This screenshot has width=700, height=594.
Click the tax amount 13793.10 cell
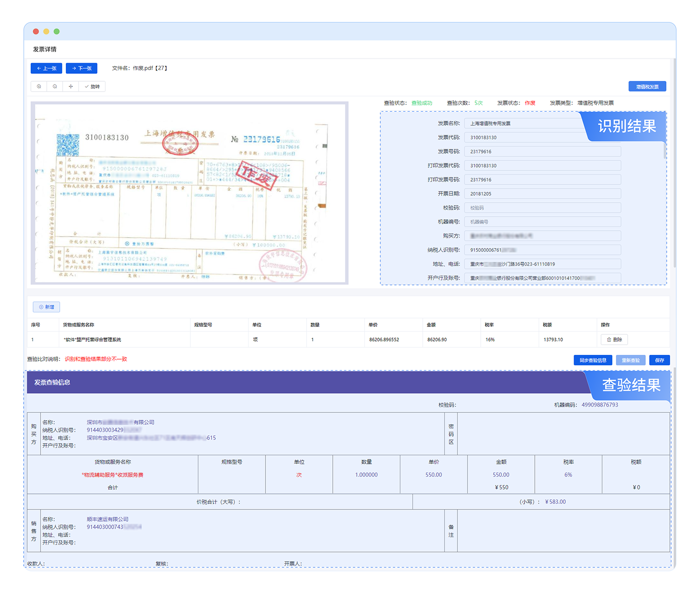tap(553, 339)
